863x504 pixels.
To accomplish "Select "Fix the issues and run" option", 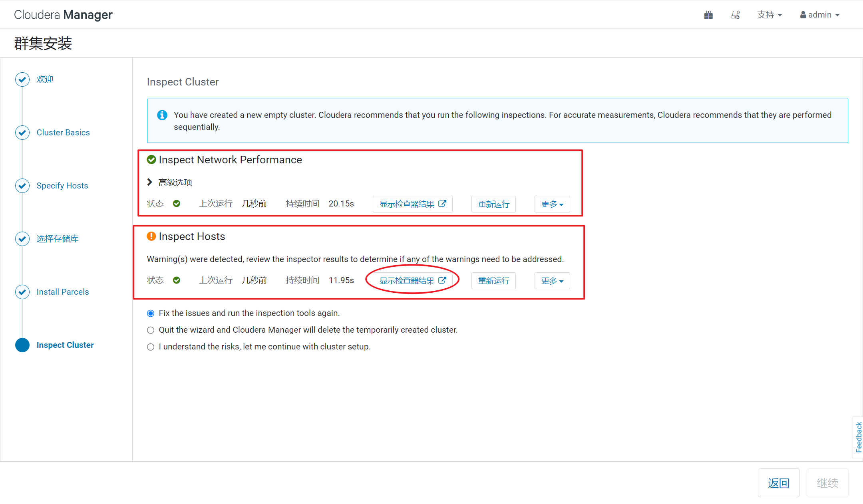I will (x=151, y=314).
